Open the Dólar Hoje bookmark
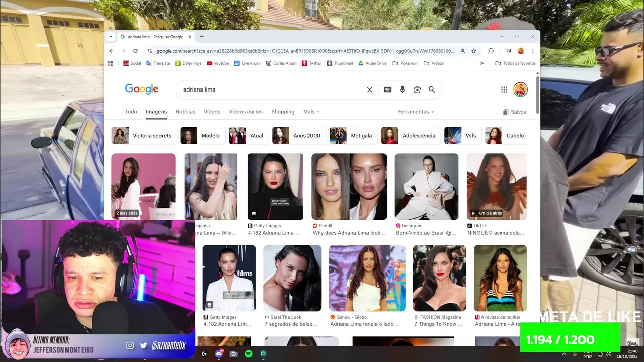 tap(188, 63)
